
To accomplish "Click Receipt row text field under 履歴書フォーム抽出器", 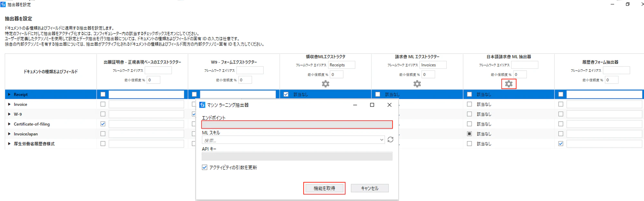I will tap(604, 94).
